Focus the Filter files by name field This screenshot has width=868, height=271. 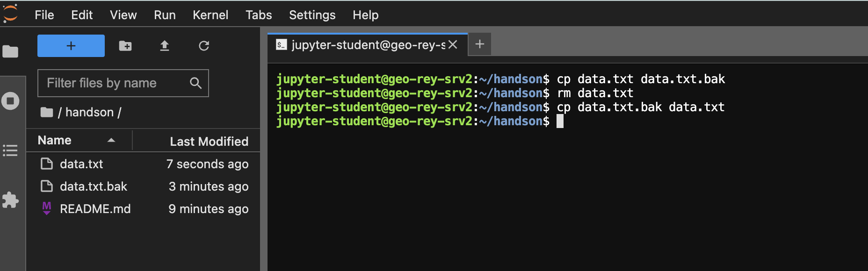[116, 83]
